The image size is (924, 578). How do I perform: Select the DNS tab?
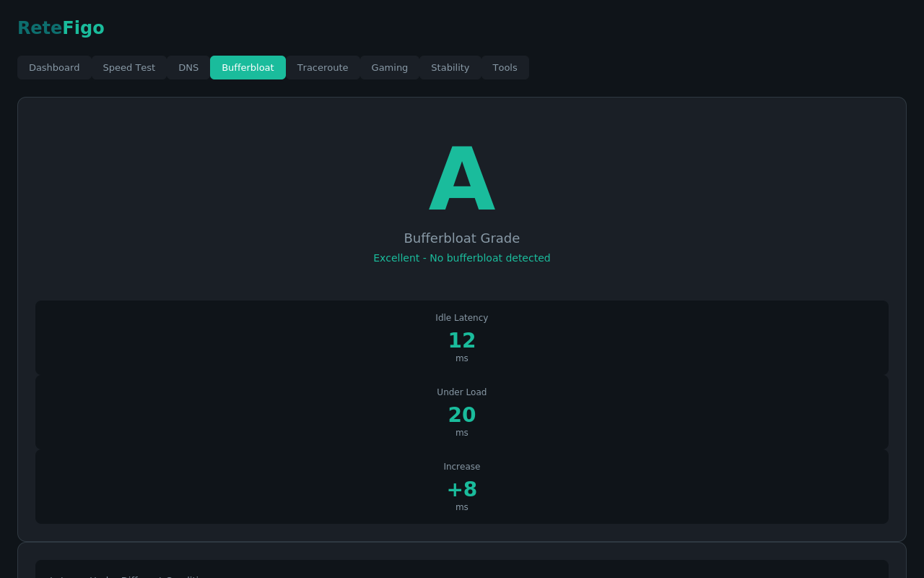pos(188,67)
